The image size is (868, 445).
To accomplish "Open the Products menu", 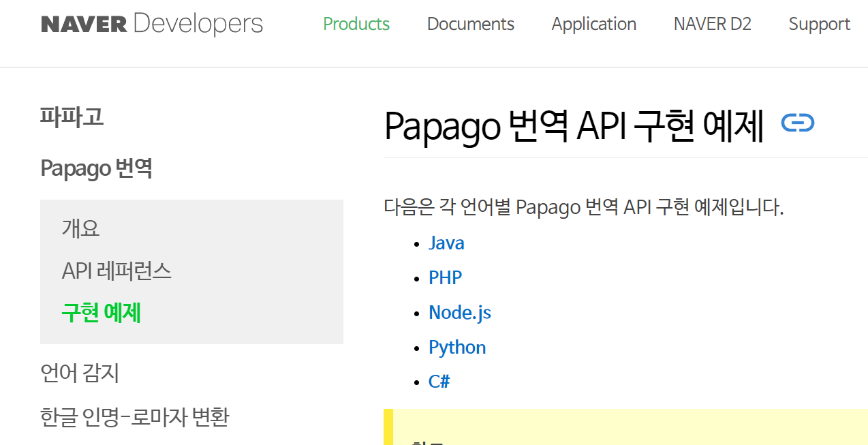I will pyautogui.click(x=356, y=24).
